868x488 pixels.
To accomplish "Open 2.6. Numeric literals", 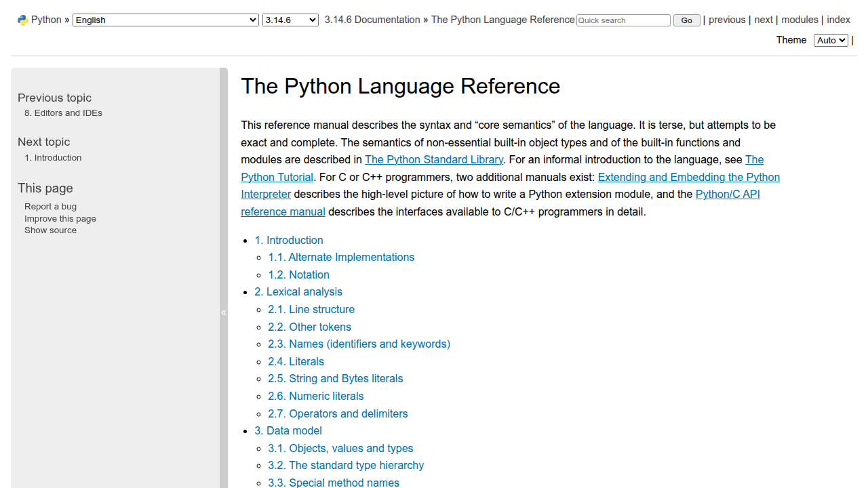I will coord(315,396).
